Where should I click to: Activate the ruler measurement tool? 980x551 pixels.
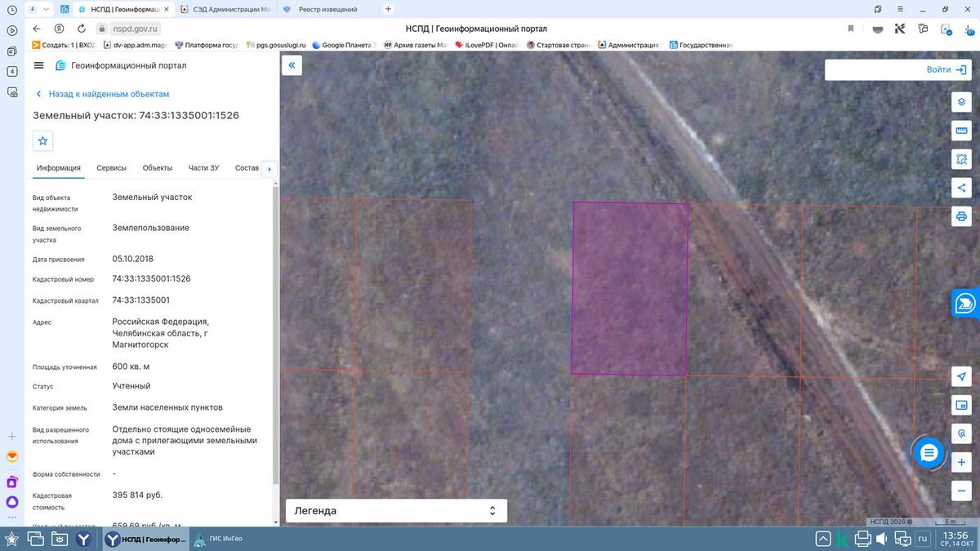961,131
